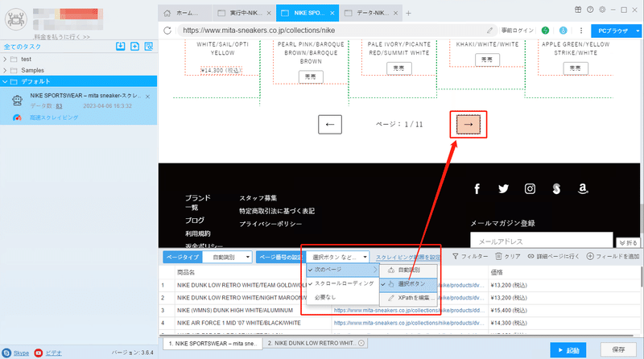Screen dimensions: 644x359
Task: Click the Skype icon in status bar
Action: 6,353
